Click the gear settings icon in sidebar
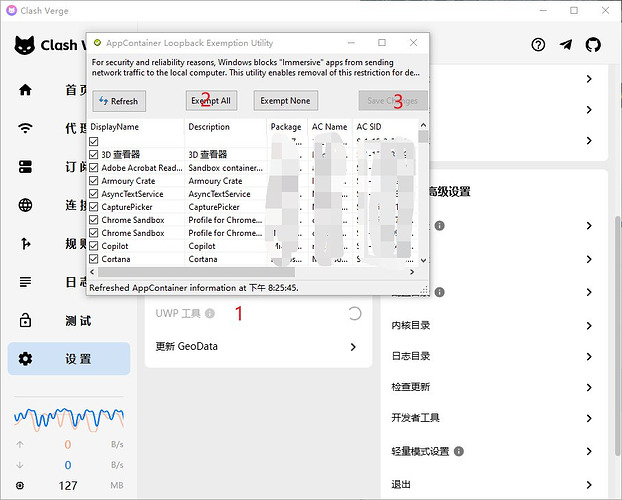The width and height of the screenshot is (622, 500). (x=25, y=359)
